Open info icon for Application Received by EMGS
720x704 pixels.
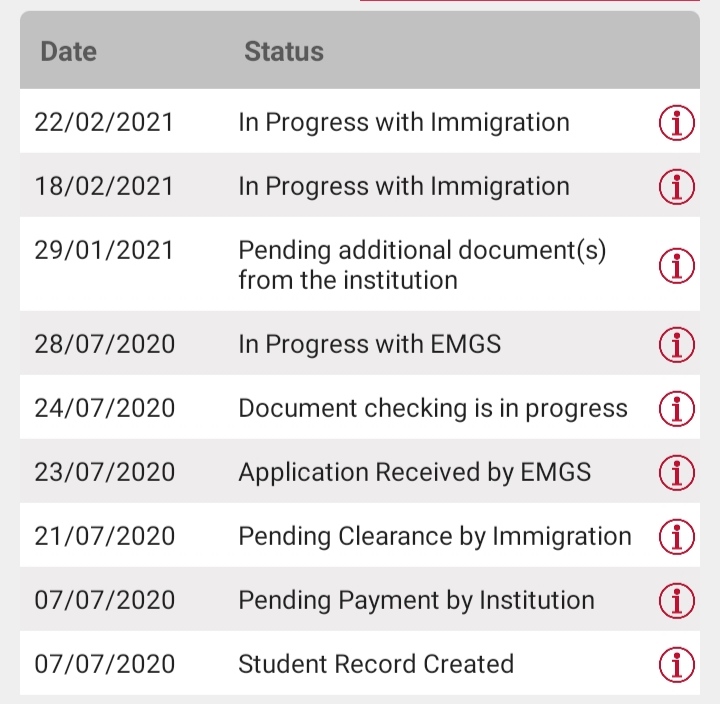(677, 471)
